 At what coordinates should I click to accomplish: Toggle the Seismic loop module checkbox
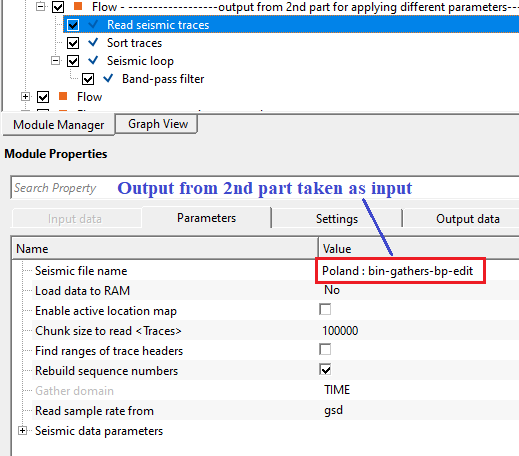[x=73, y=61]
